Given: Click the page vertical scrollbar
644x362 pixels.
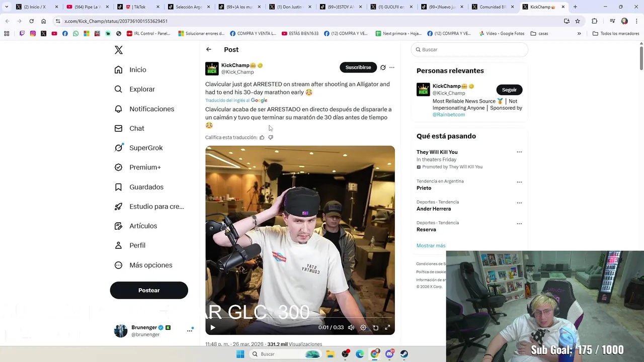Looking at the screenshot, I should (641, 58).
